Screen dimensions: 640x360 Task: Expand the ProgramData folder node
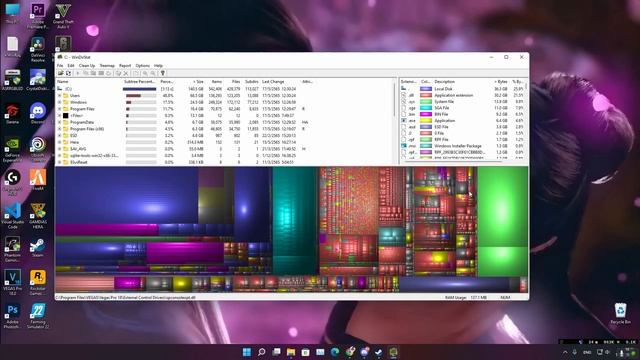[x=60, y=122]
